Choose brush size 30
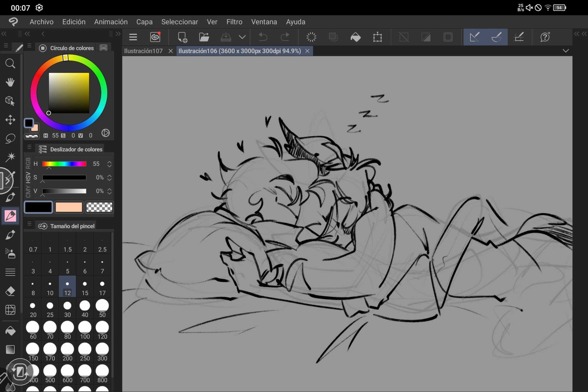Screen dimensions: 588x392 pyautogui.click(x=67, y=309)
